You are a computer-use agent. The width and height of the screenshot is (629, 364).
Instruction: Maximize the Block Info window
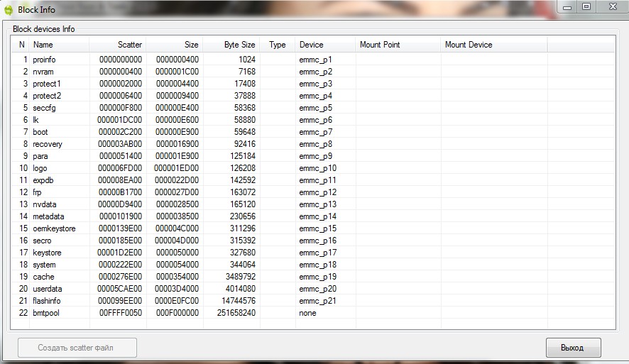pyautogui.click(x=586, y=6)
